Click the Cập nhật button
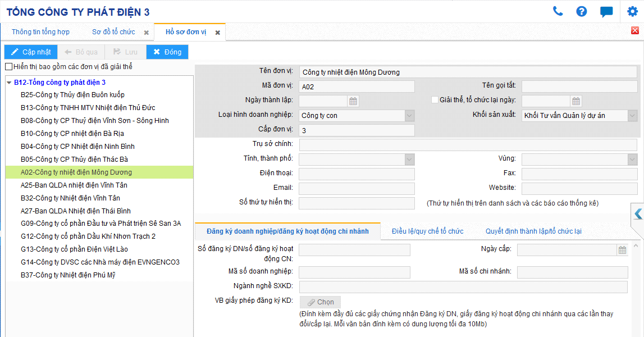644x337 pixels. click(x=31, y=52)
